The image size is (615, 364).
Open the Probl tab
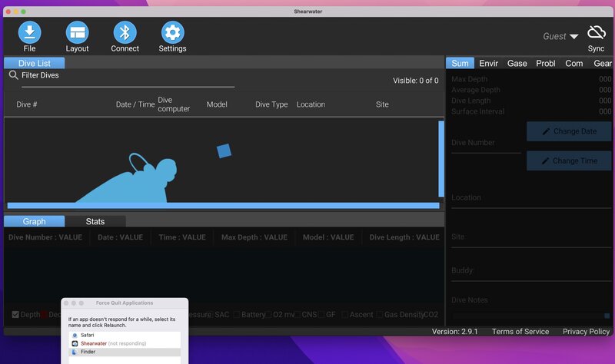(546, 63)
